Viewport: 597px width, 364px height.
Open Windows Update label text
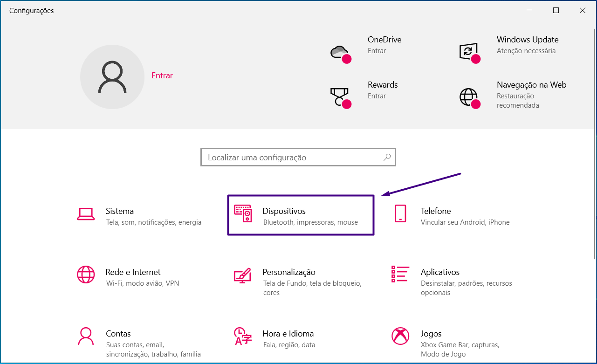(x=528, y=40)
